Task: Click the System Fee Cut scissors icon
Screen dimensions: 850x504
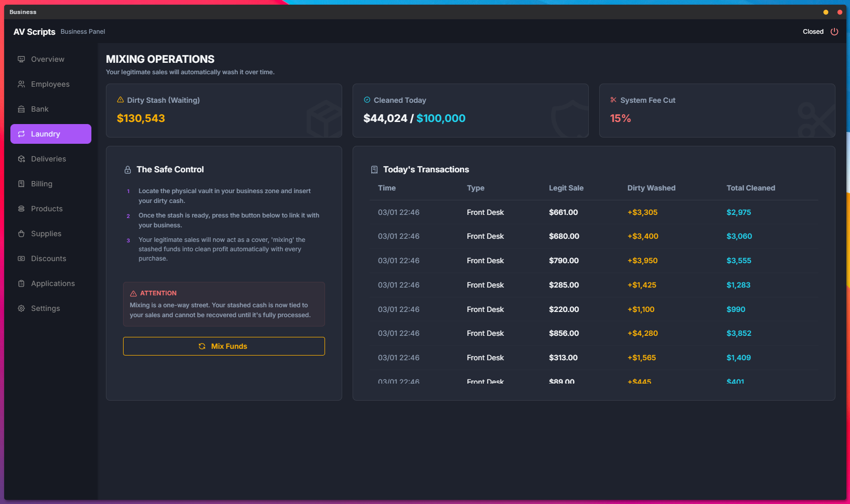Action: (613, 100)
